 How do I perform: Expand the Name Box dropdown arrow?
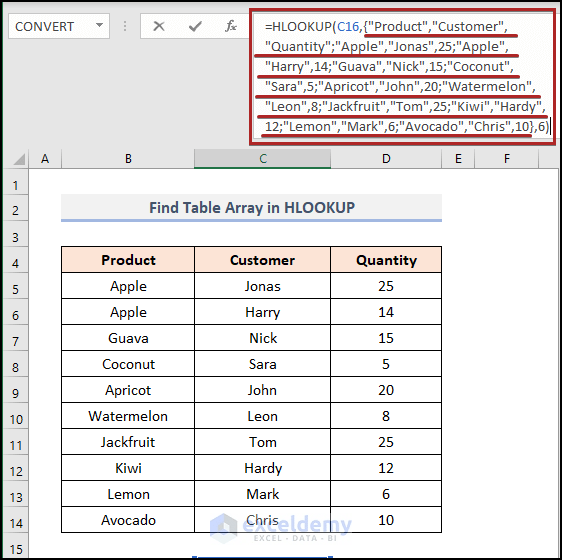[x=99, y=26]
